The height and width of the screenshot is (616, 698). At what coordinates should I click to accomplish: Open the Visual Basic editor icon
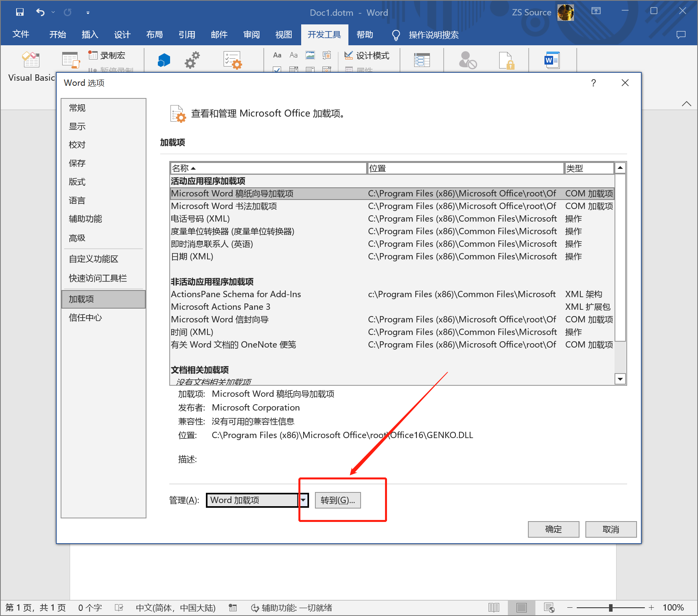[x=31, y=60]
